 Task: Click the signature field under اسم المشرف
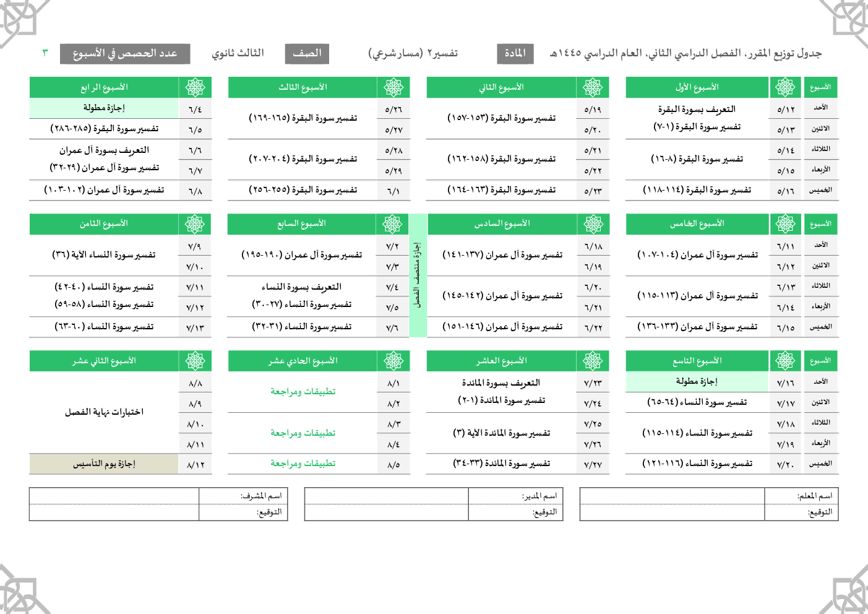pyautogui.click(x=114, y=512)
